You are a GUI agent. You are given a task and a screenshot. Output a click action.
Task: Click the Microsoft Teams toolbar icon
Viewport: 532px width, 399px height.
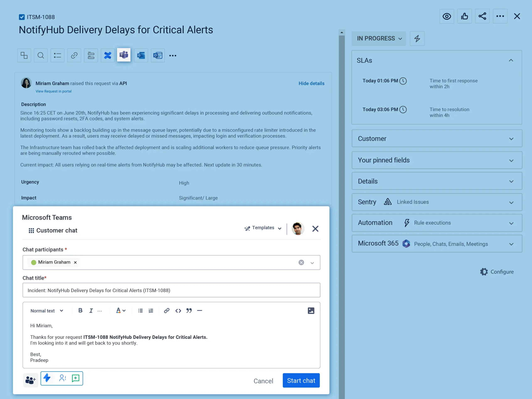click(x=124, y=55)
